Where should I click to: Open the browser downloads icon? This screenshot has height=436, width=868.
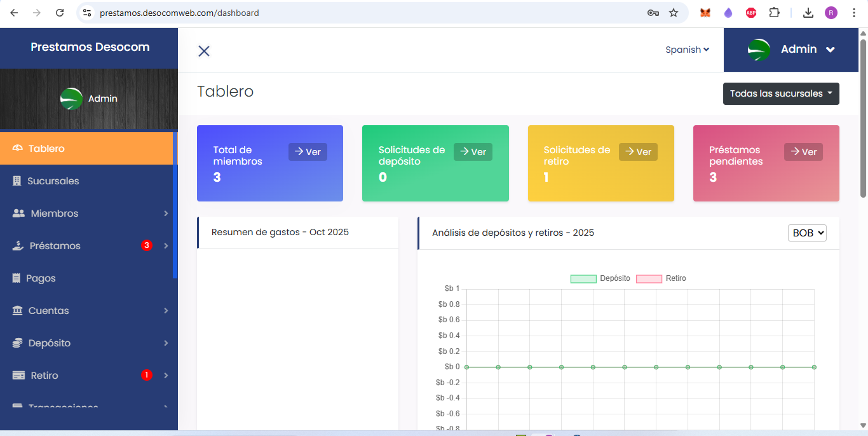point(808,13)
